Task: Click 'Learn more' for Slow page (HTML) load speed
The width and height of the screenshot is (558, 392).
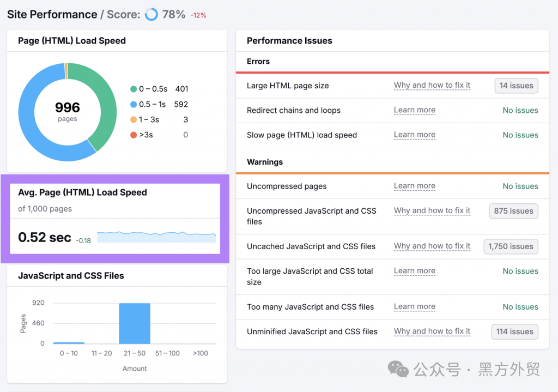Action: [x=415, y=135]
